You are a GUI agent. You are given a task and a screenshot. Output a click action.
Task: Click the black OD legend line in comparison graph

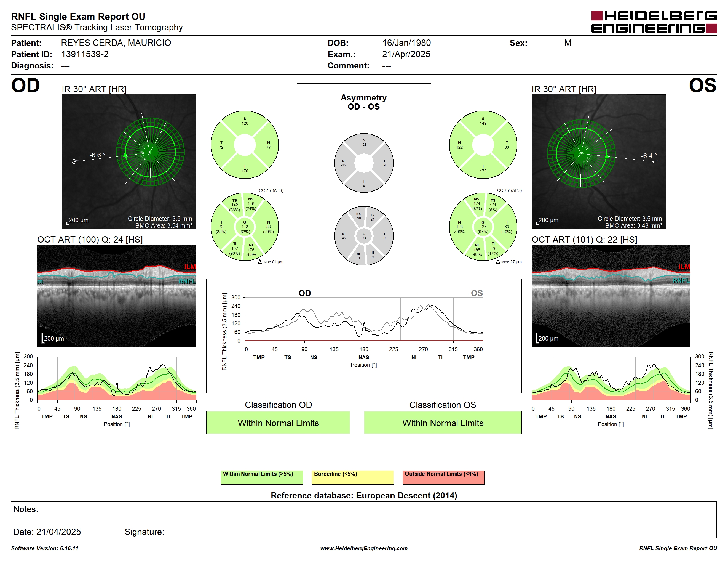[270, 294]
